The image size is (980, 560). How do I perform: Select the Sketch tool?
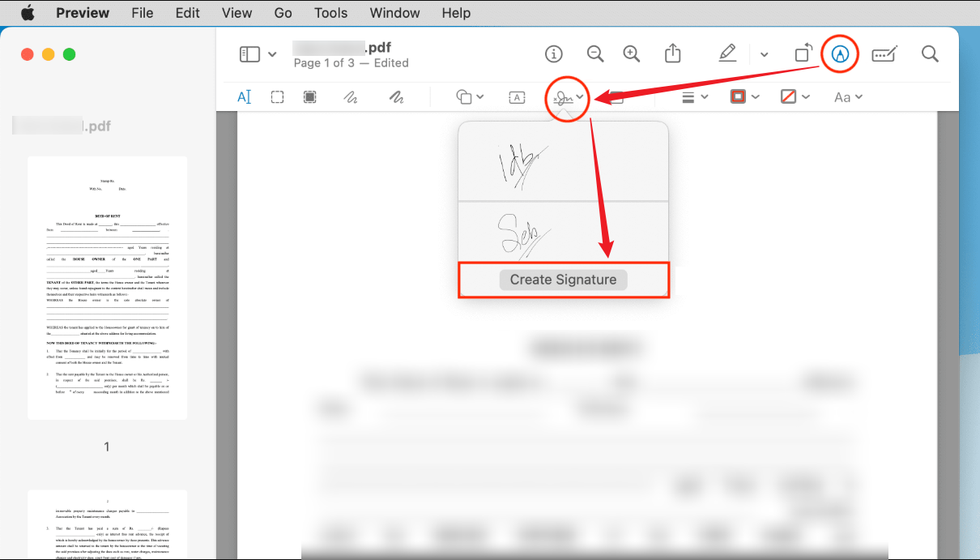point(352,96)
